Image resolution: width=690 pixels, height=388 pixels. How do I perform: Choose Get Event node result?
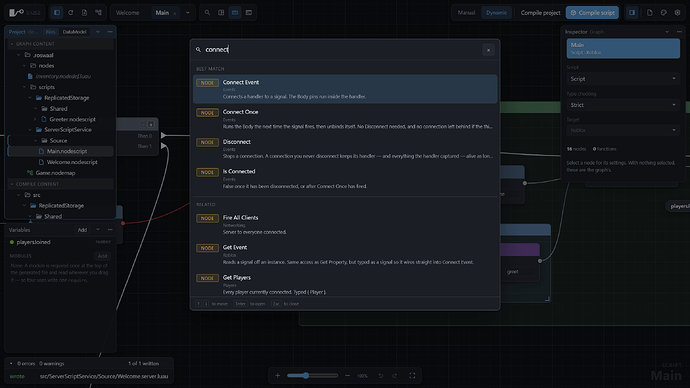point(345,254)
